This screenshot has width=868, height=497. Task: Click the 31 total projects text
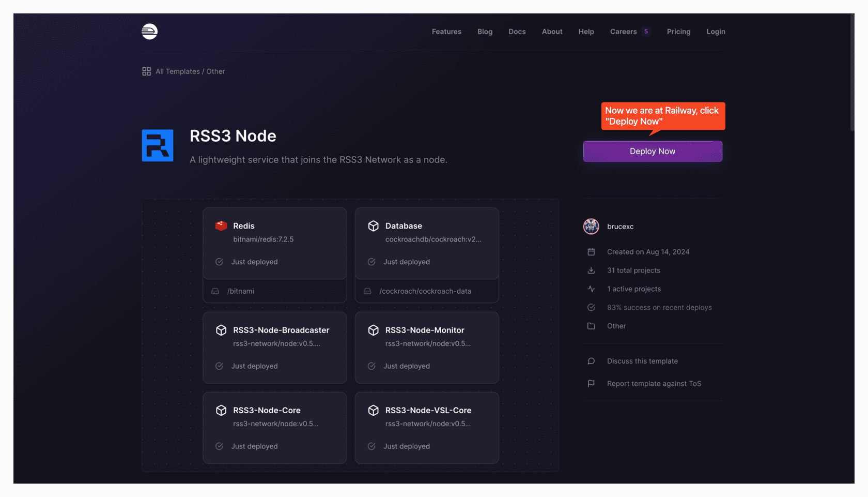click(633, 270)
